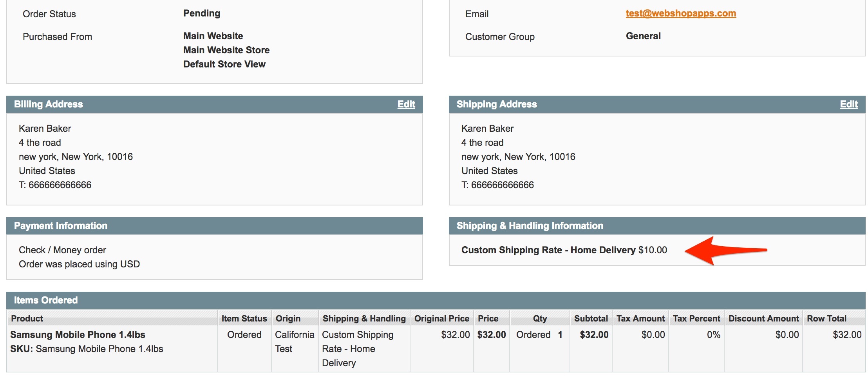Click the Subtotal column header
The width and height of the screenshot is (868, 385).
point(591,318)
